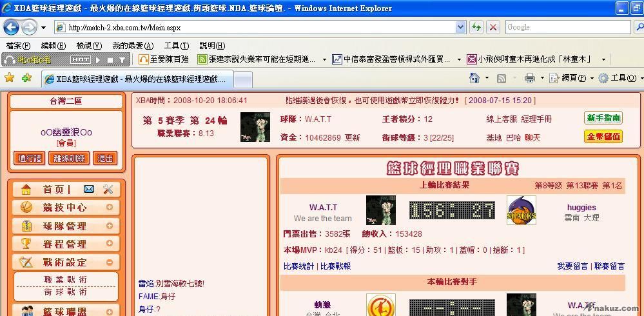Open Favorites Center with the yellow star

(9, 77)
